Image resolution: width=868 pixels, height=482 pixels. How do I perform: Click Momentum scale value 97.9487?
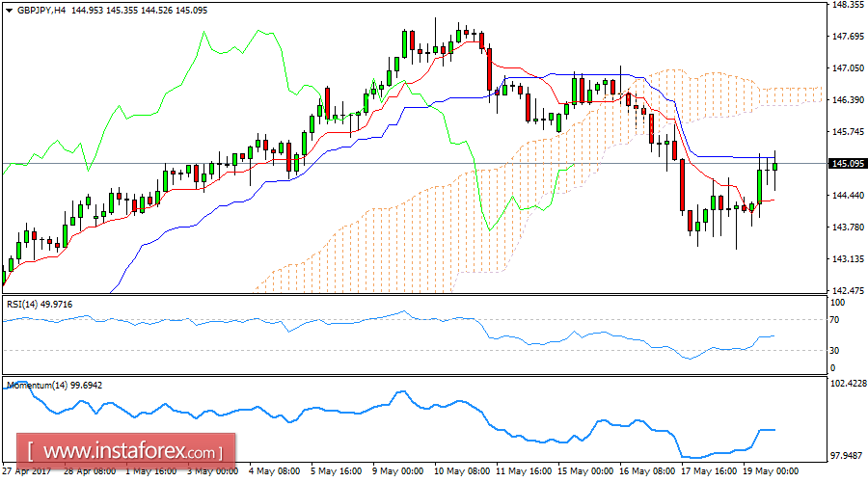(x=847, y=456)
